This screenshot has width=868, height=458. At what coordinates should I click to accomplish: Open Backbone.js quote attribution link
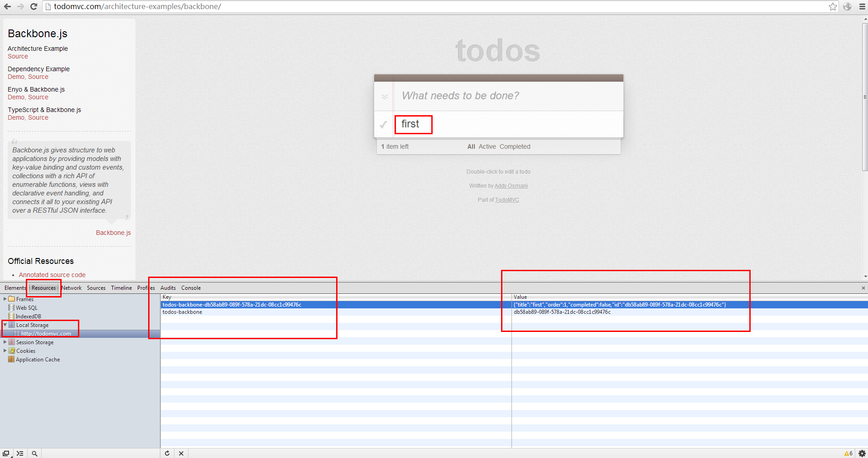click(113, 233)
